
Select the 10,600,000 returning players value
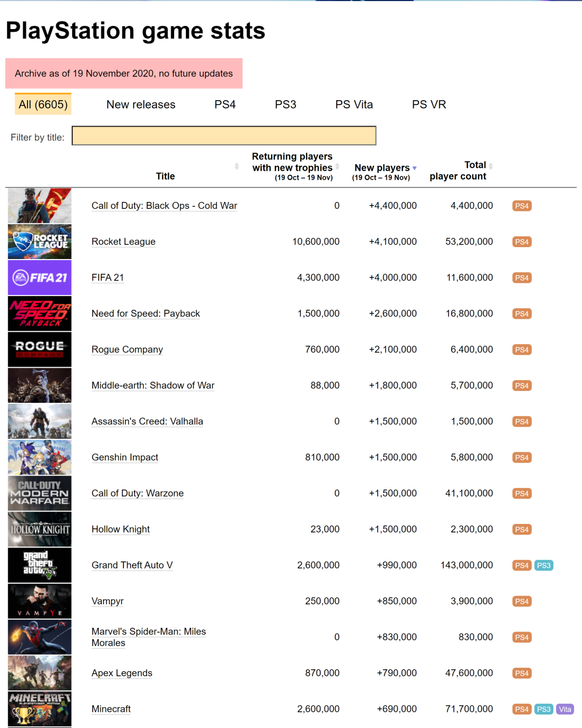tap(316, 242)
